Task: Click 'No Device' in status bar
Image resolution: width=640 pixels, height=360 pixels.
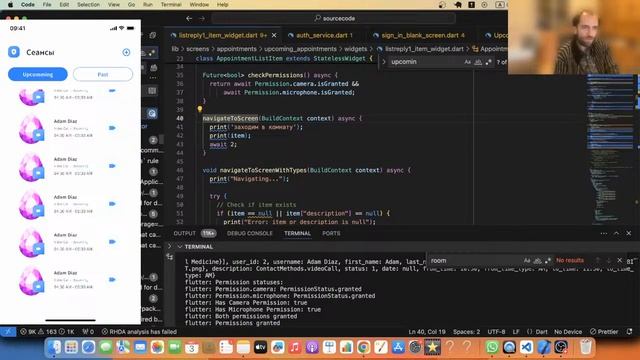Action: 568,332
